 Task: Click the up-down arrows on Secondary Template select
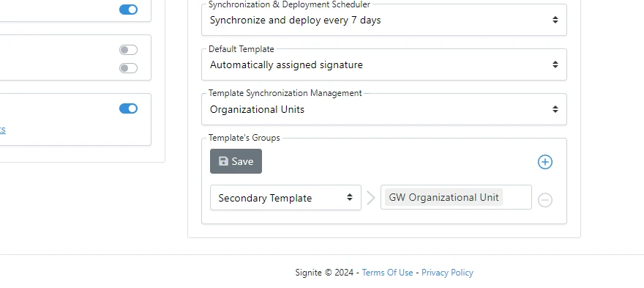tap(350, 197)
